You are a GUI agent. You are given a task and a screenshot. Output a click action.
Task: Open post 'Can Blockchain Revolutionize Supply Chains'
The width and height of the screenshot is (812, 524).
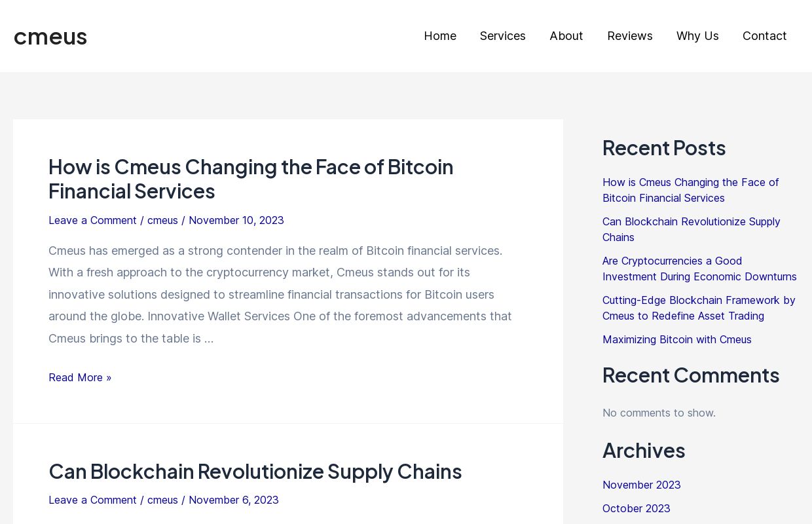coord(255,471)
